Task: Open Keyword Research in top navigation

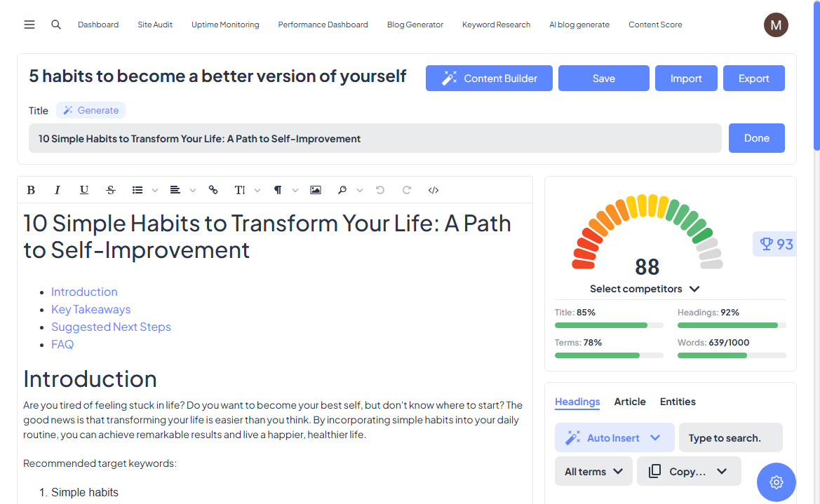Action: coord(496,25)
